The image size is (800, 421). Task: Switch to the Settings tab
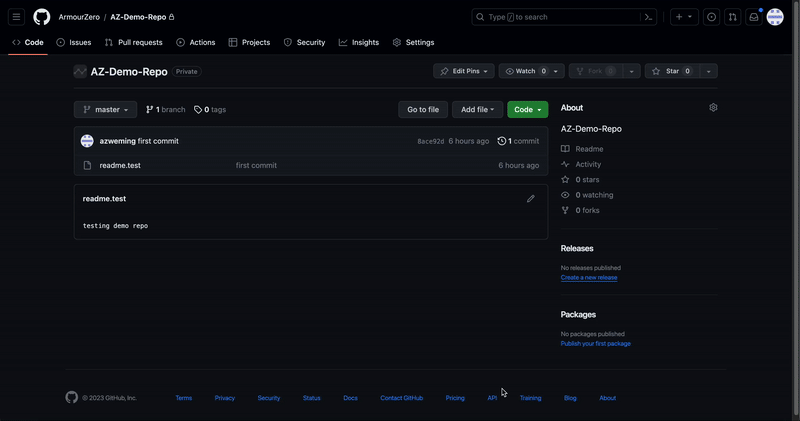point(414,42)
